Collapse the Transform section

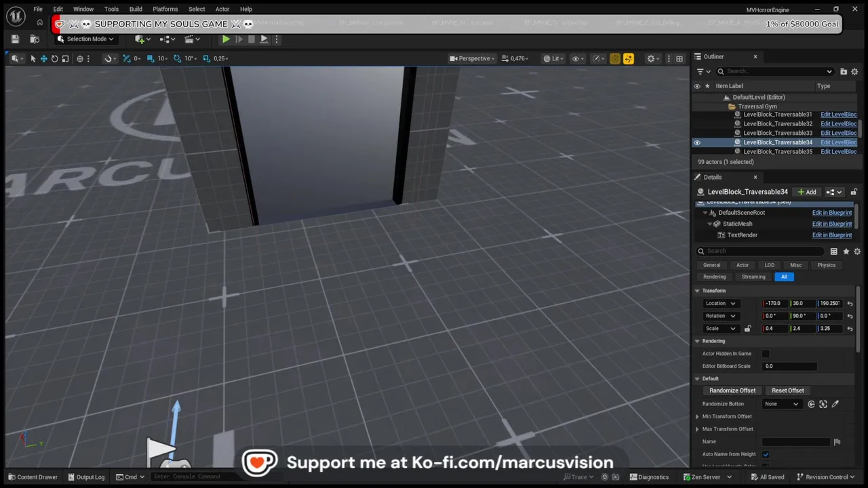[x=697, y=291]
